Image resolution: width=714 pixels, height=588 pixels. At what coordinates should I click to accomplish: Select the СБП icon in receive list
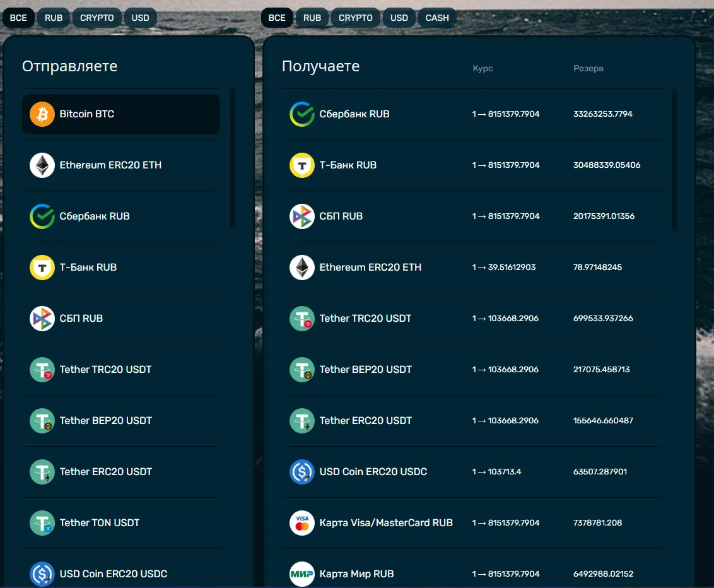[302, 216]
